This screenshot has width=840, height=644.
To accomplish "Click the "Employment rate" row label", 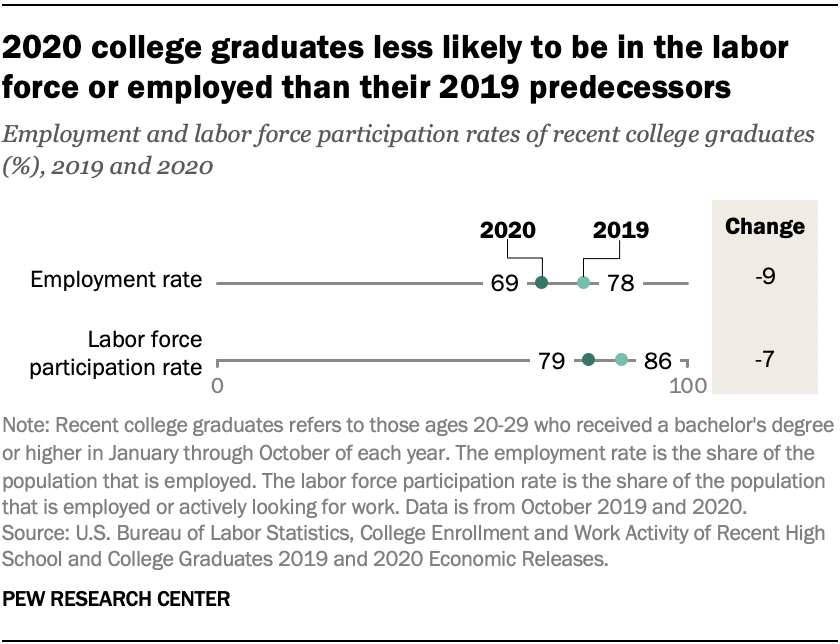I will point(117,281).
